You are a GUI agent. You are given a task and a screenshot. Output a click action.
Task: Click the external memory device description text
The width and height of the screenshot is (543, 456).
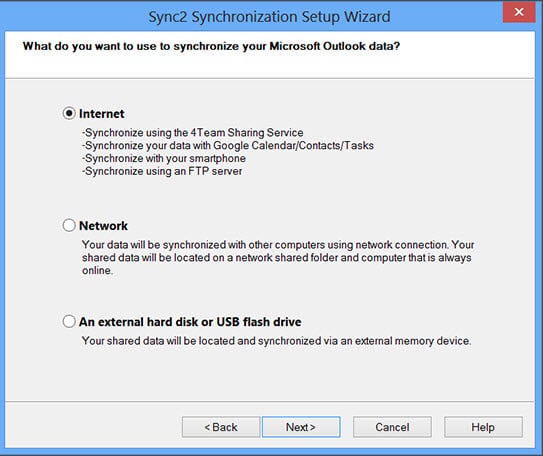pyautogui.click(x=276, y=341)
